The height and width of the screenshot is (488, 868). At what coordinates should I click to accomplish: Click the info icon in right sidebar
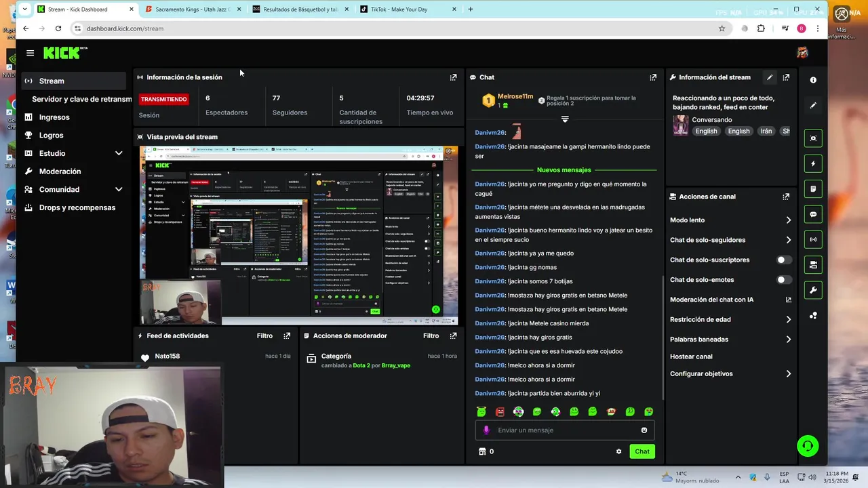(813, 80)
